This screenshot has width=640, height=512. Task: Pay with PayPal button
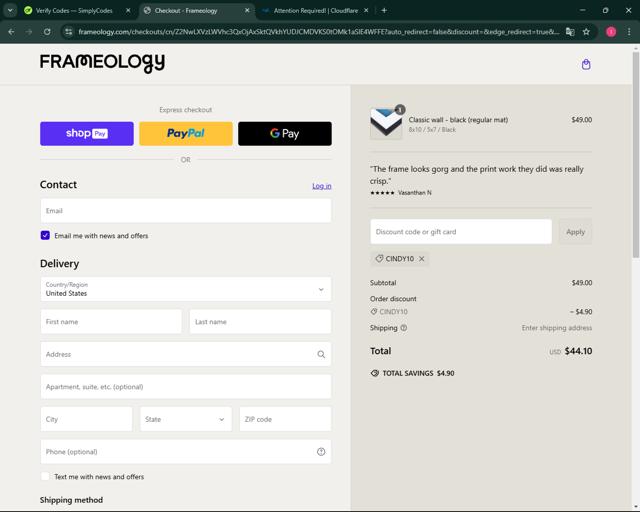tap(186, 134)
